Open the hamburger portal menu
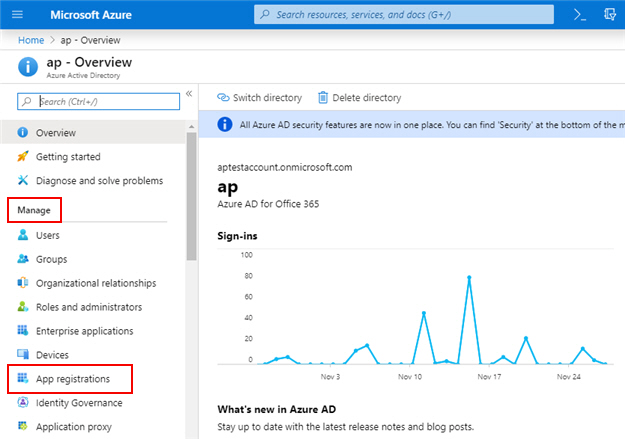The width and height of the screenshot is (625, 439). [x=17, y=15]
